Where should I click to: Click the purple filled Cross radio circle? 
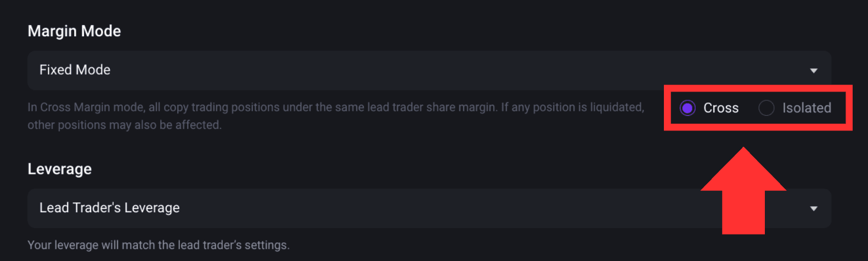[x=687, y=108]
